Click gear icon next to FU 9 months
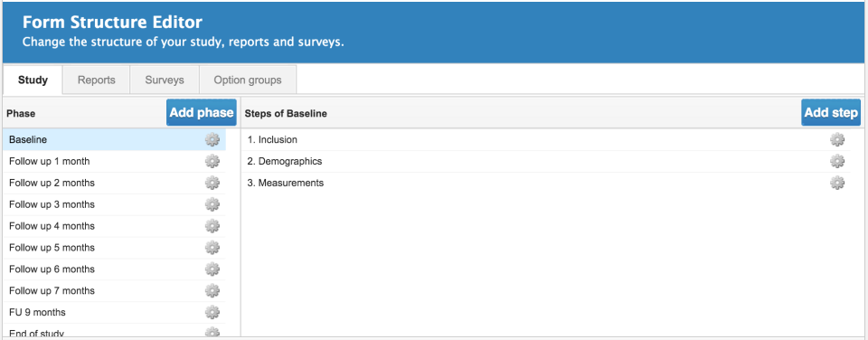Image resolution: width=868 pixels, height=340 pixels. tap(212, 312)
